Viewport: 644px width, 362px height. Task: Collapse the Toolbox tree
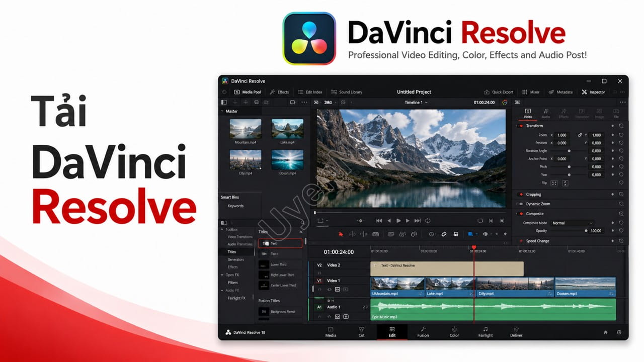pyautogui.click(x=222, y=229)
